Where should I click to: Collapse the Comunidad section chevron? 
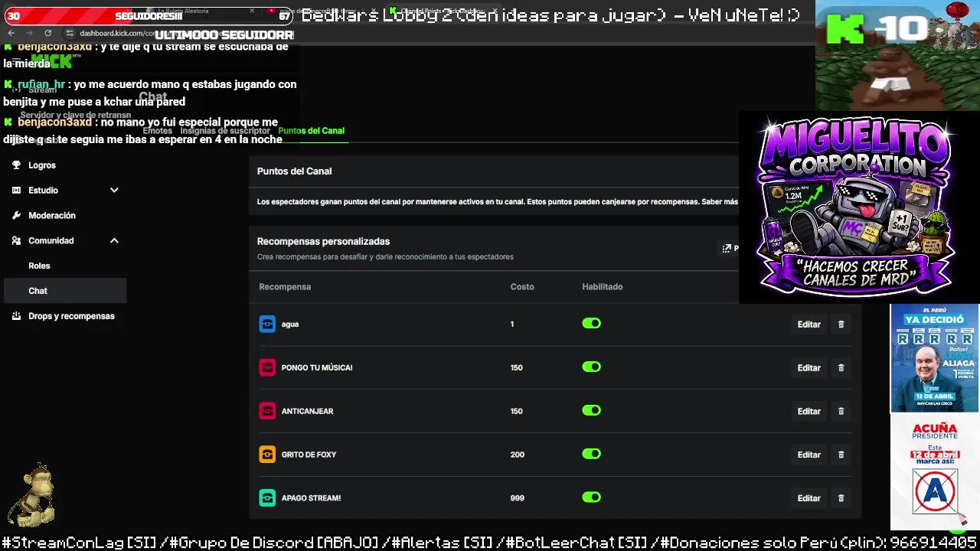tap(114, 241)
